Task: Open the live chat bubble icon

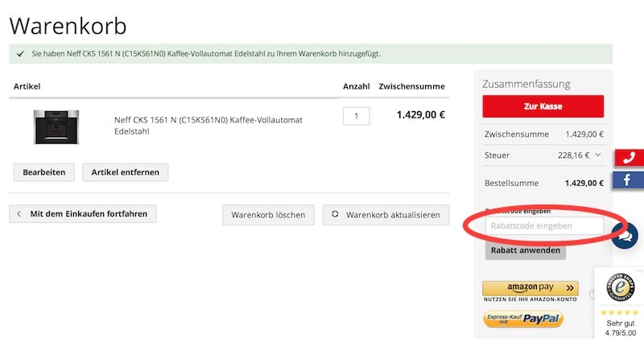Action: click(625, 235)
